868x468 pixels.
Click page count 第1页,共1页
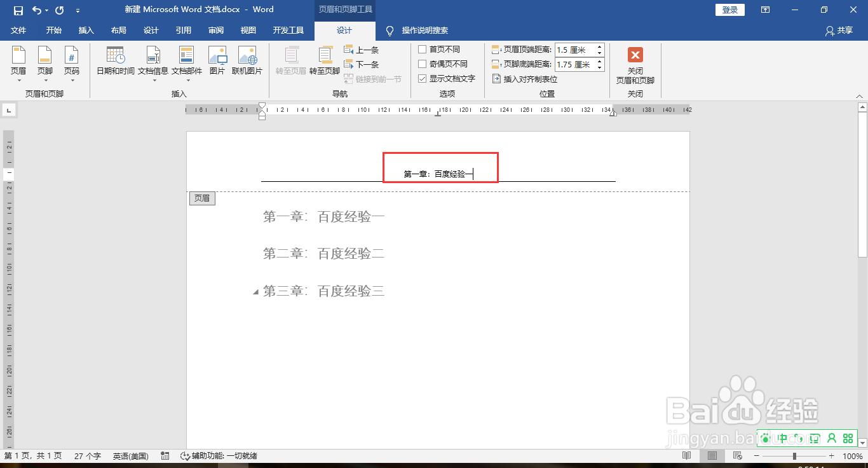(33, 456)
